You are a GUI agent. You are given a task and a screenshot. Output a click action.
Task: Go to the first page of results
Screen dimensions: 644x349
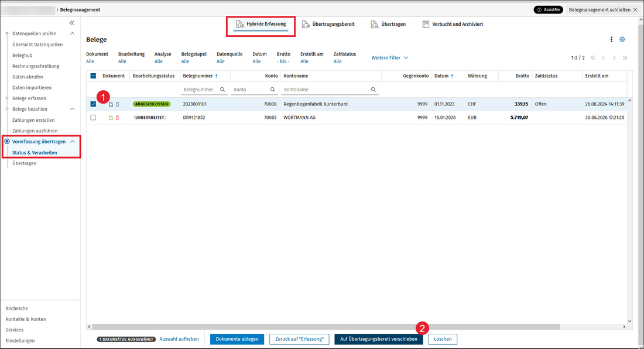592,58
